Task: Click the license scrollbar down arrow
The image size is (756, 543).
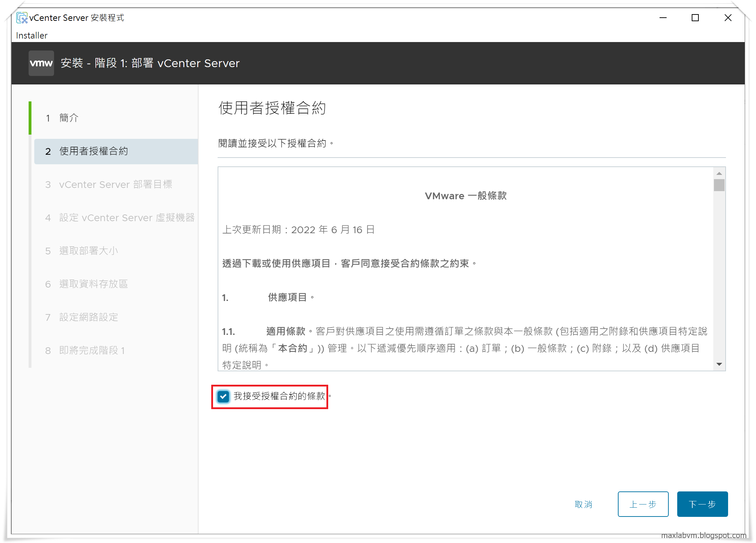Action: [719, 364]
